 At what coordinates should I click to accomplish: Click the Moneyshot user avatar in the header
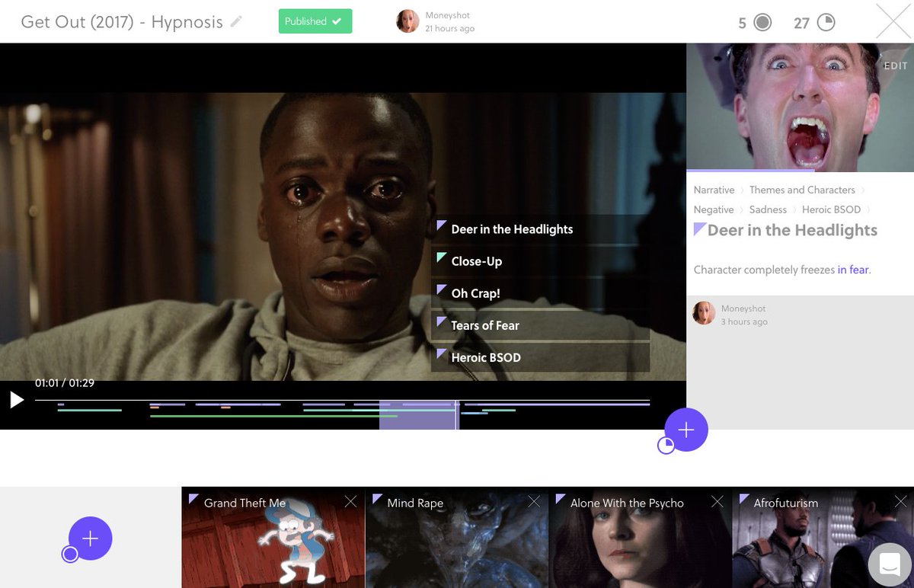tap(408, 21)
